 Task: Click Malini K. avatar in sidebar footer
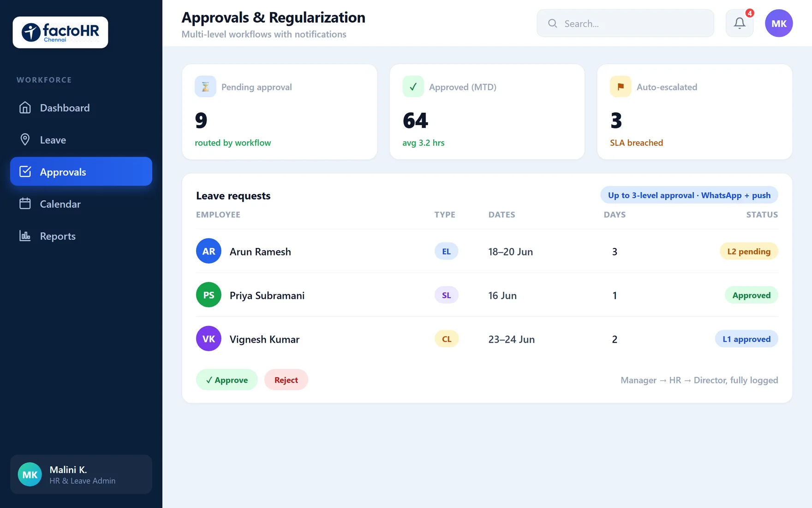coord(30,474)
